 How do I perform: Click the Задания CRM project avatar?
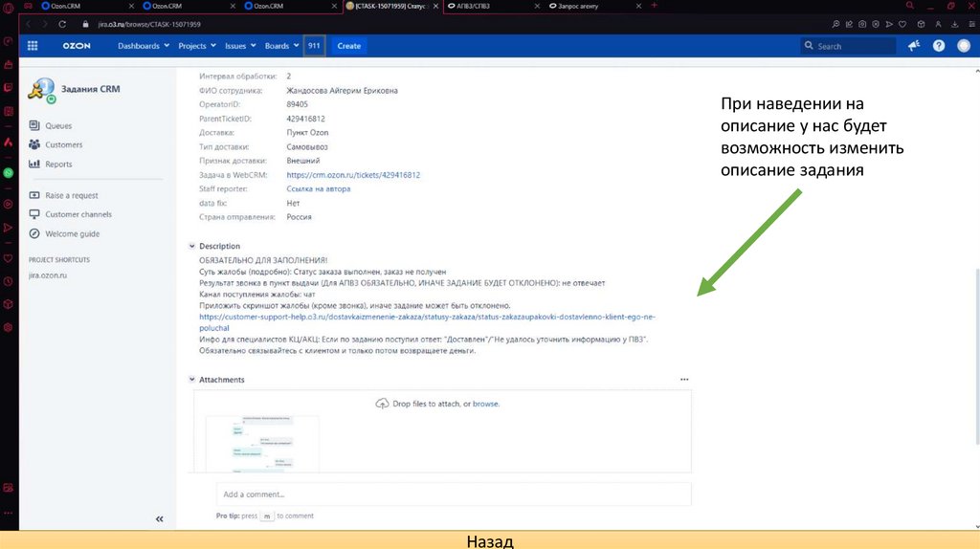42,90
